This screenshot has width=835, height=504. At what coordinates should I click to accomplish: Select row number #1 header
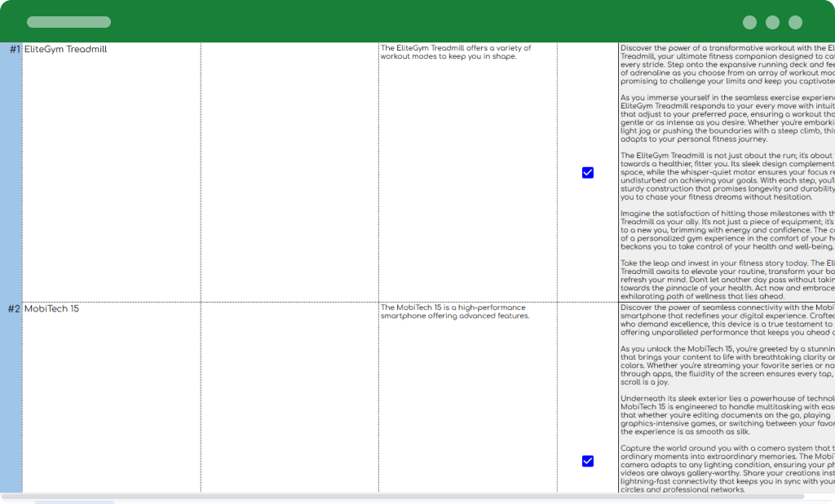11,172
